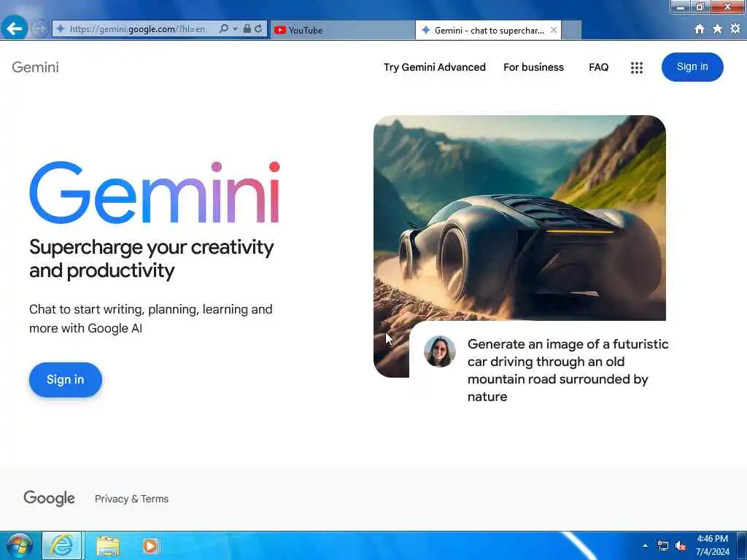This screenshot has height=560, width=747.
Task: Open a new blank tab
Action: (572, 30)
